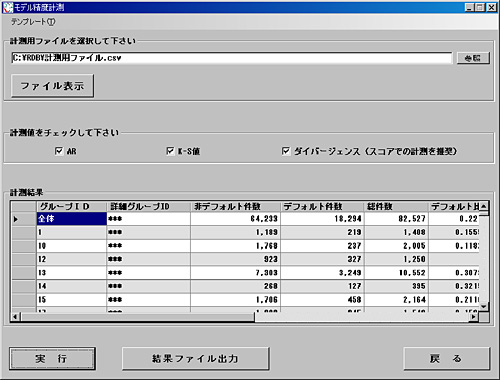Image resolution: width=500 pixels, height=380 pixels.
Task: Open the テンプレート(T) menu
Action: [x=33, y=22]
